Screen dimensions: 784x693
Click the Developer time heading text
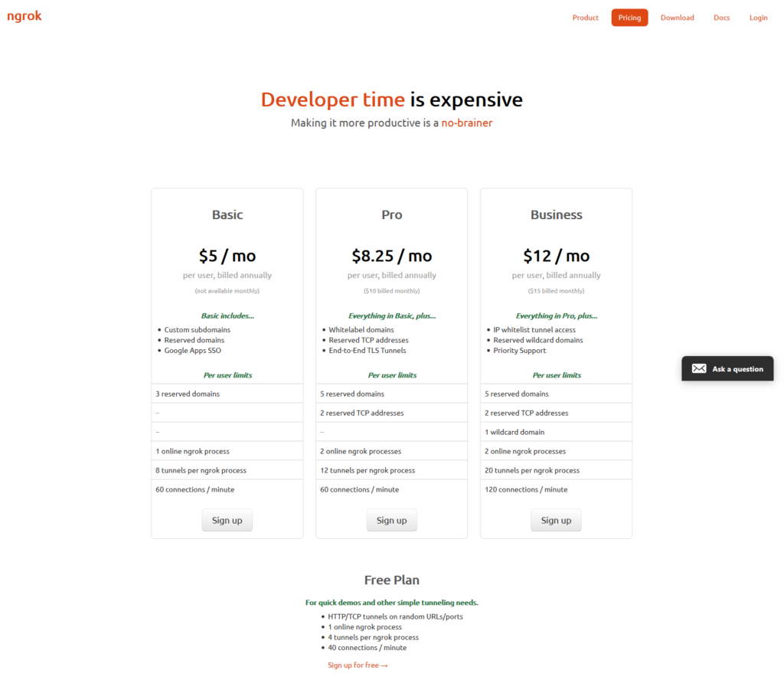[332, 100]
